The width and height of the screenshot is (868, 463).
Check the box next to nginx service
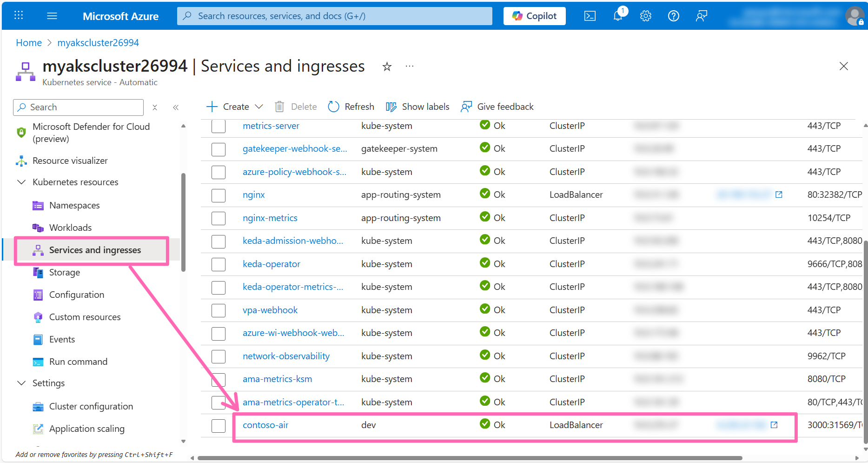[x=219, y=195]
